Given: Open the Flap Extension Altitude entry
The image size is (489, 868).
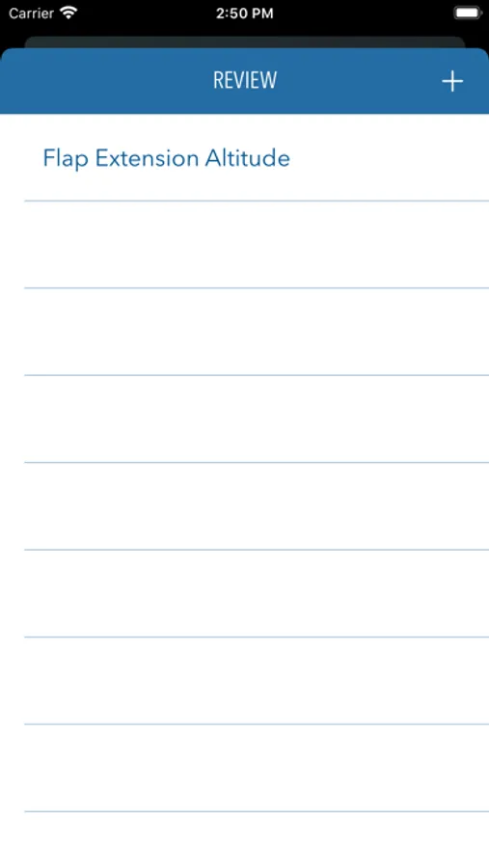Looking at the screenshot, I should click(x=244, y=158).
